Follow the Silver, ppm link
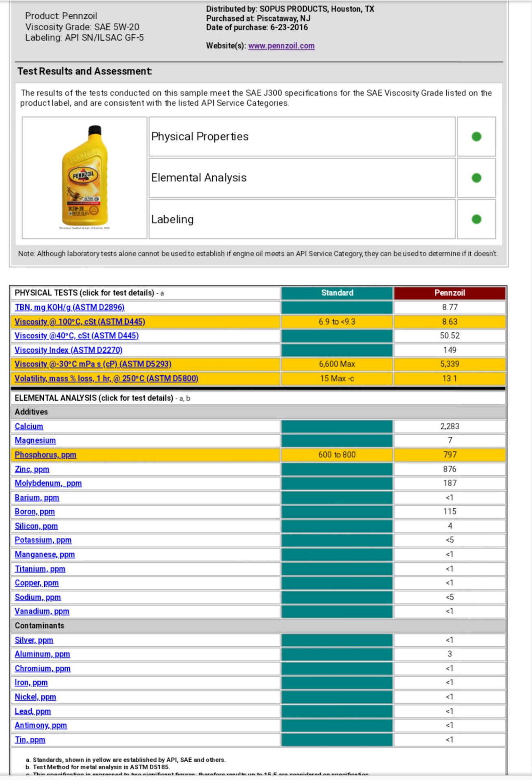This screenshot has width=532, height=780. (34, 640)
